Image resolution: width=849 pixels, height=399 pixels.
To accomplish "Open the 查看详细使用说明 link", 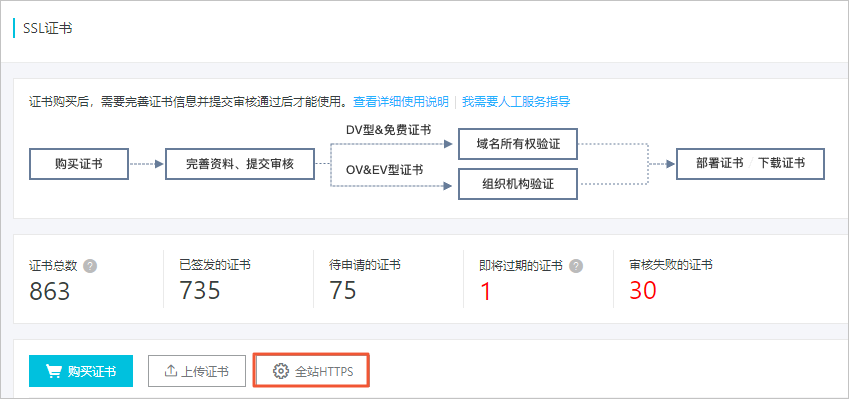I will (401, 102).
